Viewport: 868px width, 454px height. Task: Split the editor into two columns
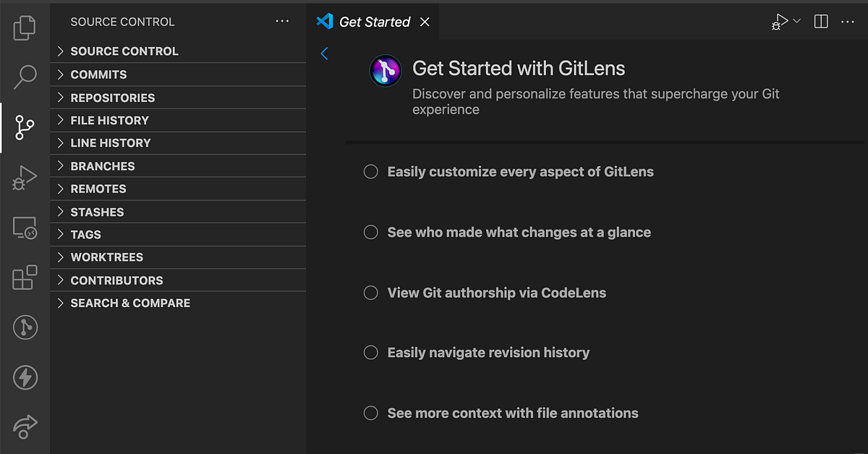click(x=820, y=21)
